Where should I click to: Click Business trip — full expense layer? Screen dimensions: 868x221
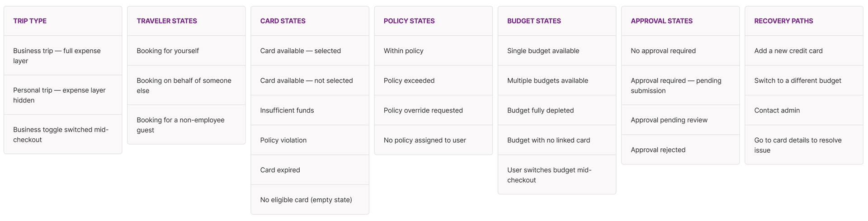[x=63, y=56]
